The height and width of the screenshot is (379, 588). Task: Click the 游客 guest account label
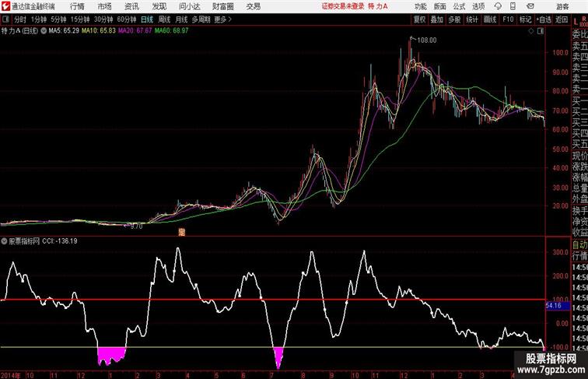coord(562,6)
